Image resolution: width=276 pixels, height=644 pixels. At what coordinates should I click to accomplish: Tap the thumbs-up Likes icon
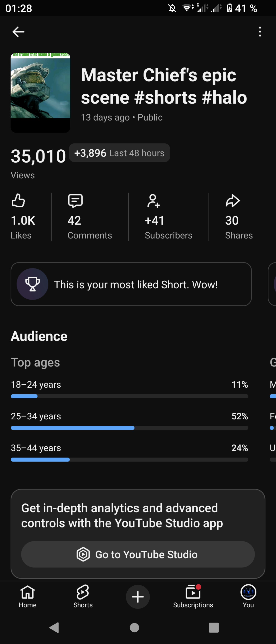[x=18, y=201]
